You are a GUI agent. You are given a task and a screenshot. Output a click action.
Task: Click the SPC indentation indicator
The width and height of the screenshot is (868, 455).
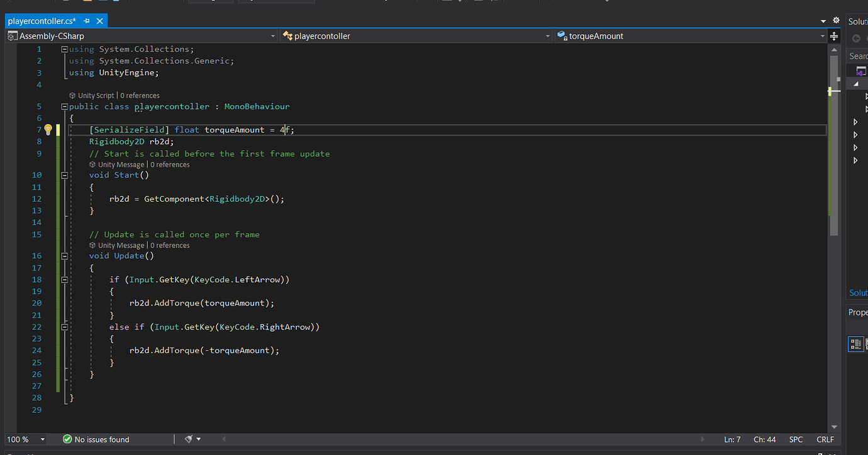pyautogui.click(x=796, y=439)
